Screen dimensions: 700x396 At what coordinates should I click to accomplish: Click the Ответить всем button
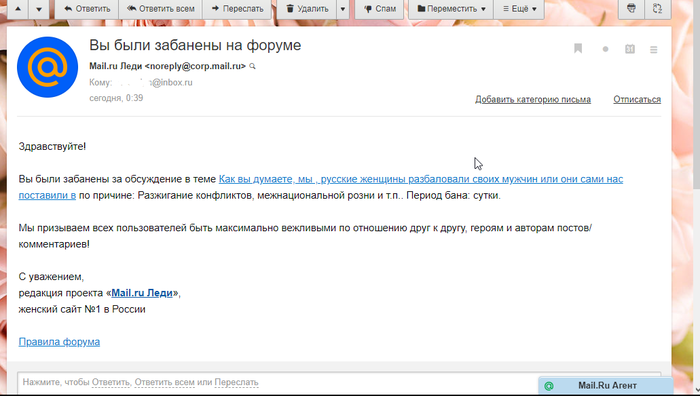(161, 9)
